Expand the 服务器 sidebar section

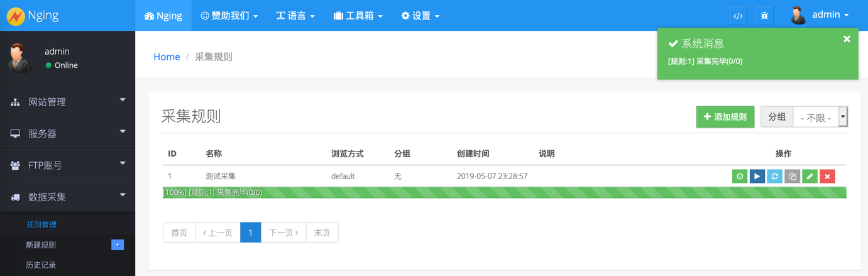pyautogui.click(x=67, y=133)
